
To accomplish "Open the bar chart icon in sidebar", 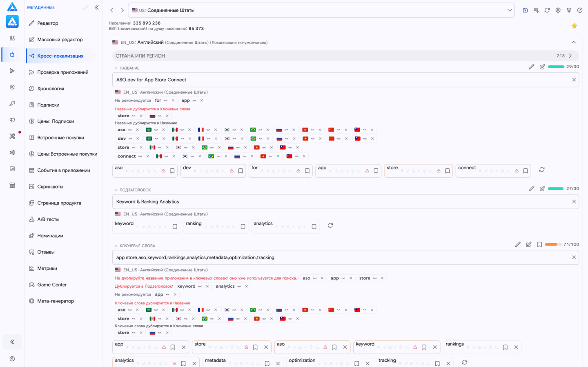I will (x=12, y=169).
